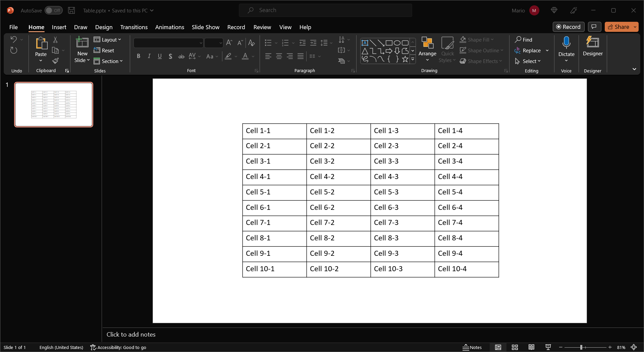Switch to the Animations tab

point(170,27)
